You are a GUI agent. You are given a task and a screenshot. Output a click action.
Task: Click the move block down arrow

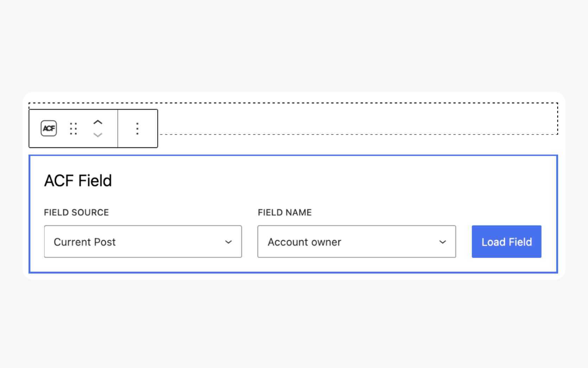pos(98,135)
